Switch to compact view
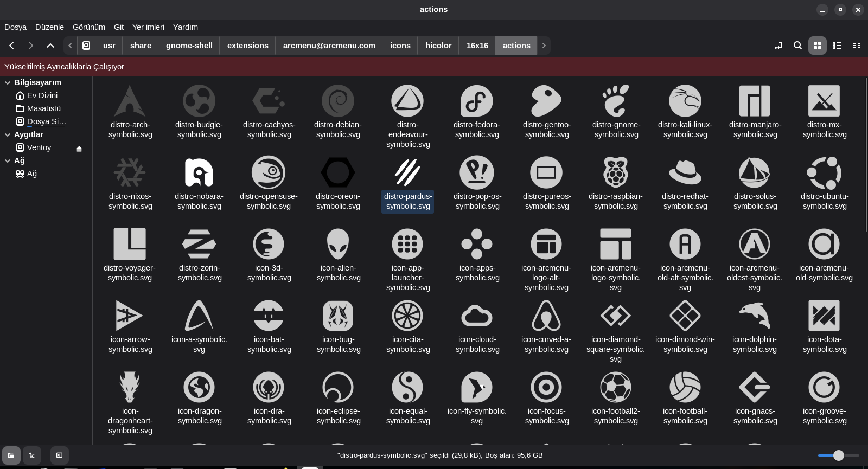868x469 pixels. pos(857,46)
